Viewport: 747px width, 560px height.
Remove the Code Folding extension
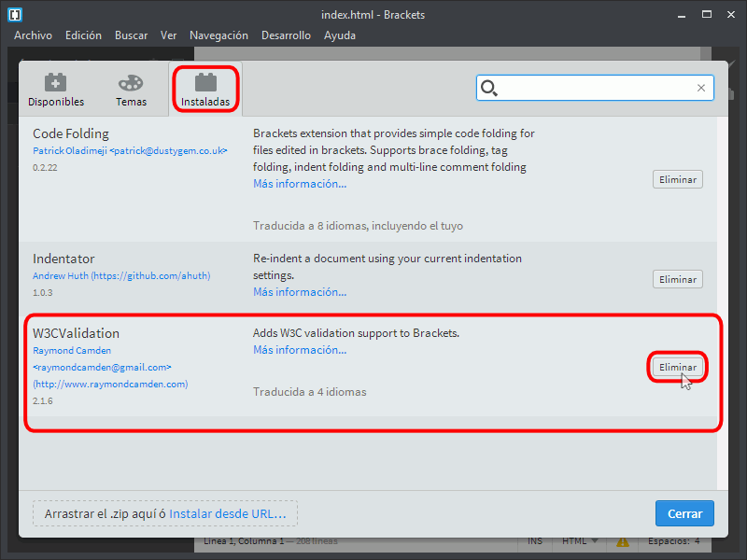[678, 179]
